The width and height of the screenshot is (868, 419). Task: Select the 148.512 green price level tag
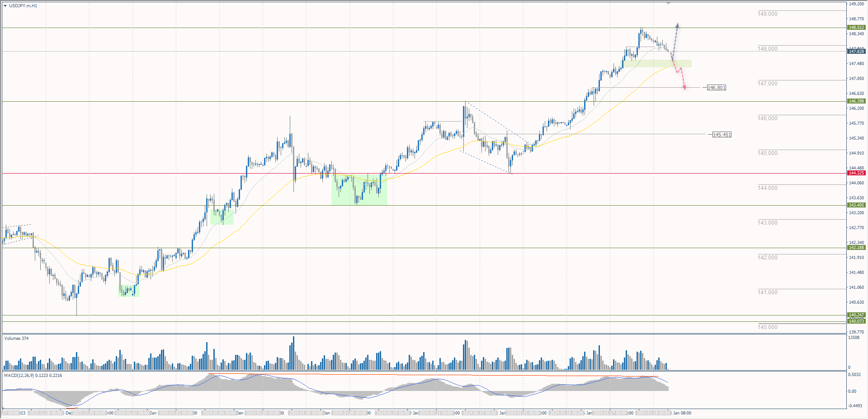856,28
